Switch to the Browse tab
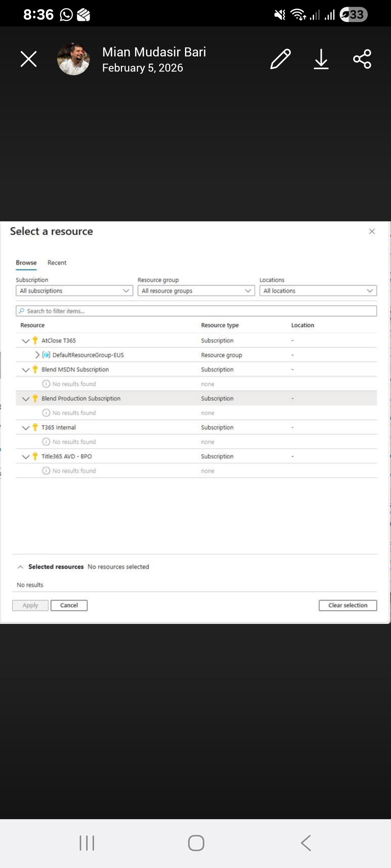 click(26, 263)
